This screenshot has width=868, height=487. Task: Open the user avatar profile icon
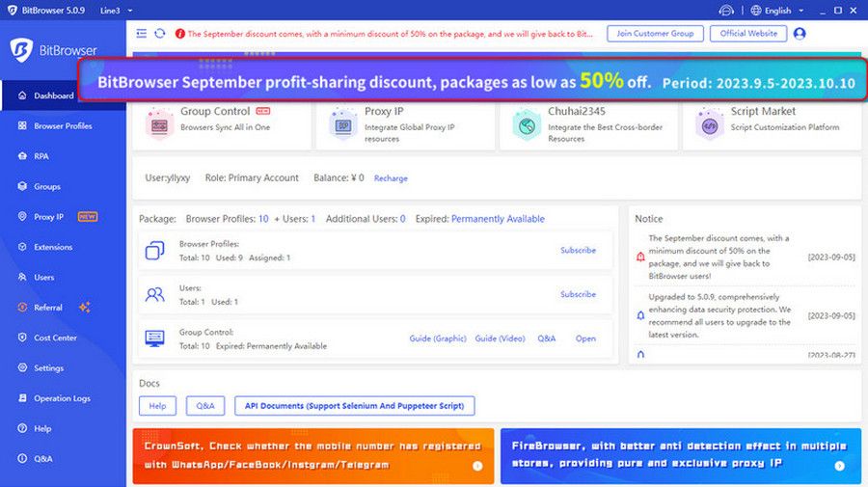[x=799, y=34]
